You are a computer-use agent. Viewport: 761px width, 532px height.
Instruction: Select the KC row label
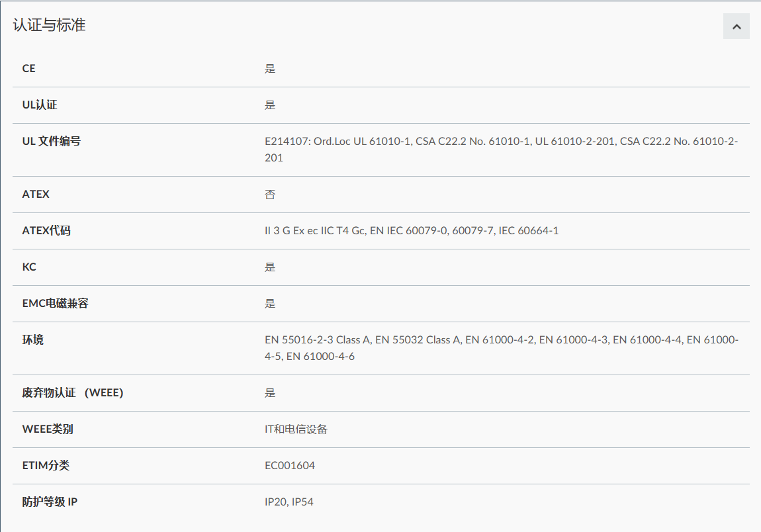29,267
